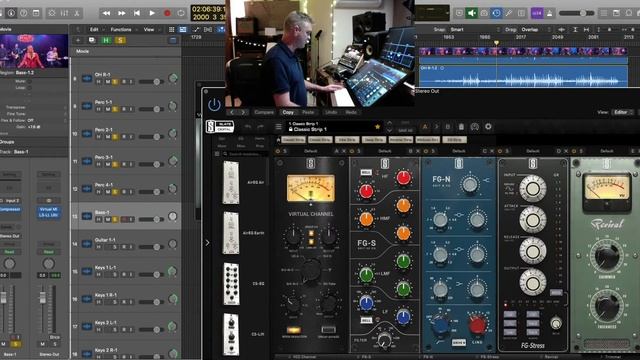Open the Editors scissors icon

[x=77, y=13]
